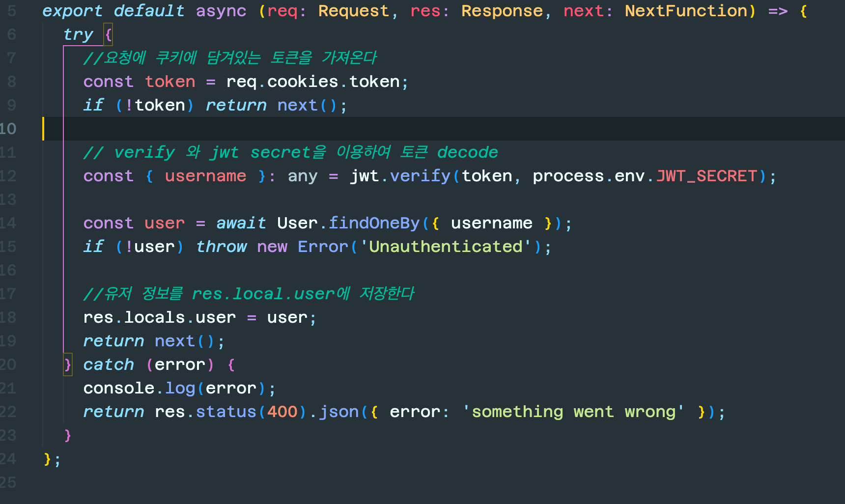Click 'User' class name on line 14
This screenshot has width=845, height=504.
click(x=297, y=223)
